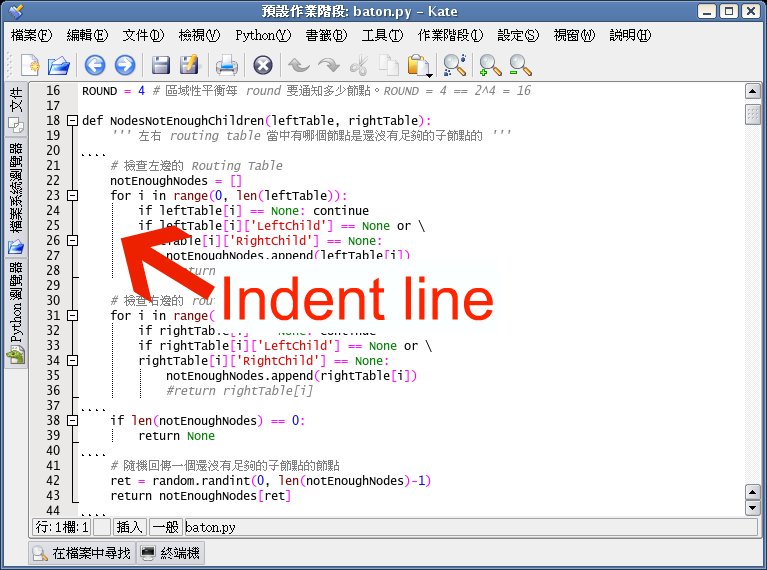
Task: Click the Zoom In magnifier icon
Action: pyautogui.click(x=490, y=66)
